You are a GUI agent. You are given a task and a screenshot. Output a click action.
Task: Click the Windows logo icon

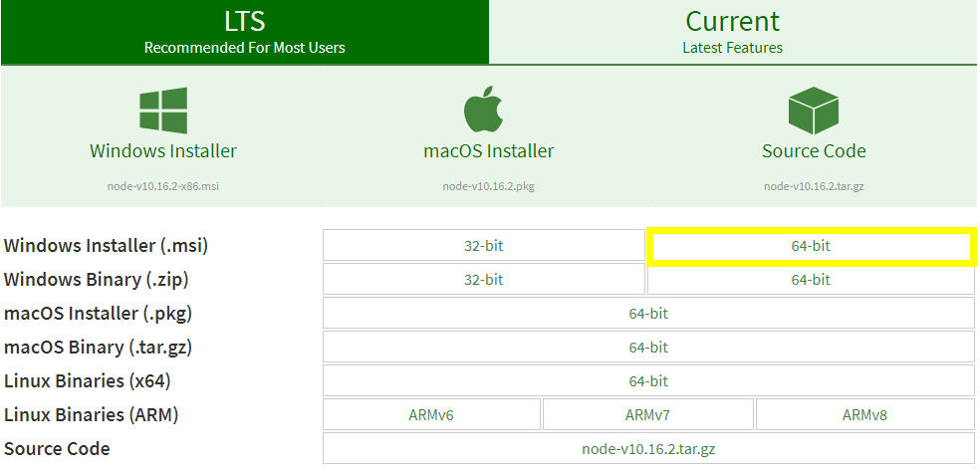coord(163,111)
